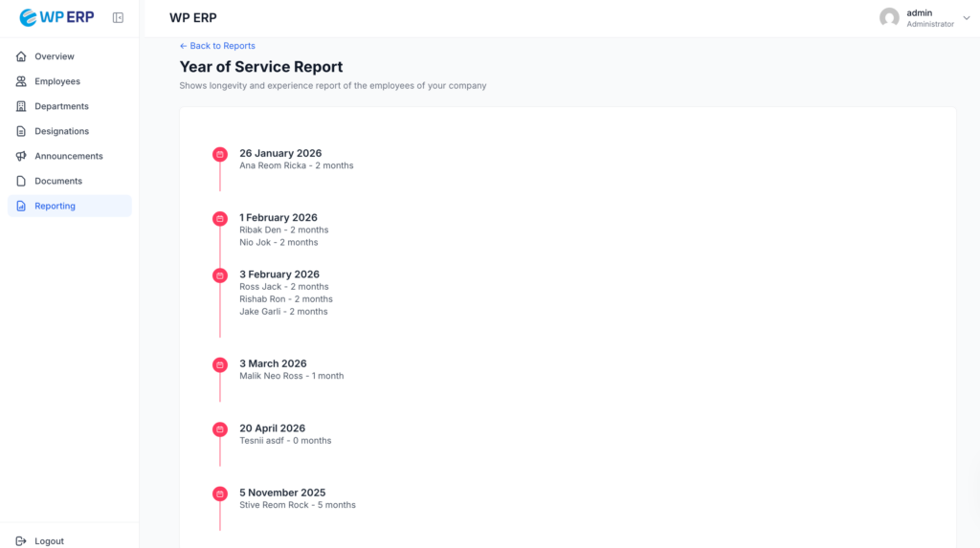Collapse the sidebar using the panel icon
The image size is (980, 548).
point(118,17)
